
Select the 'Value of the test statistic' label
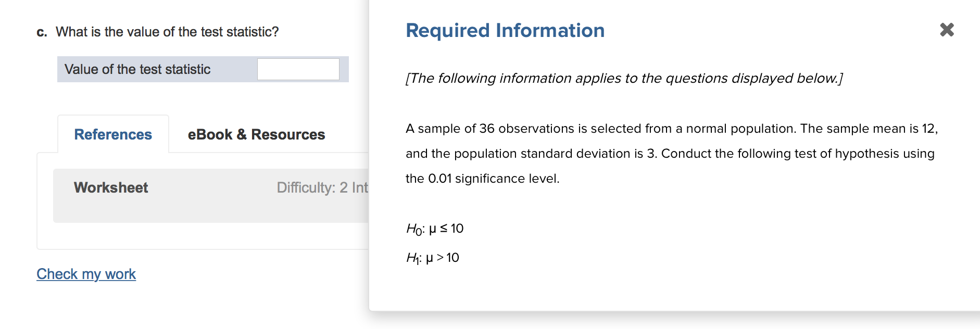pos(136,69)
